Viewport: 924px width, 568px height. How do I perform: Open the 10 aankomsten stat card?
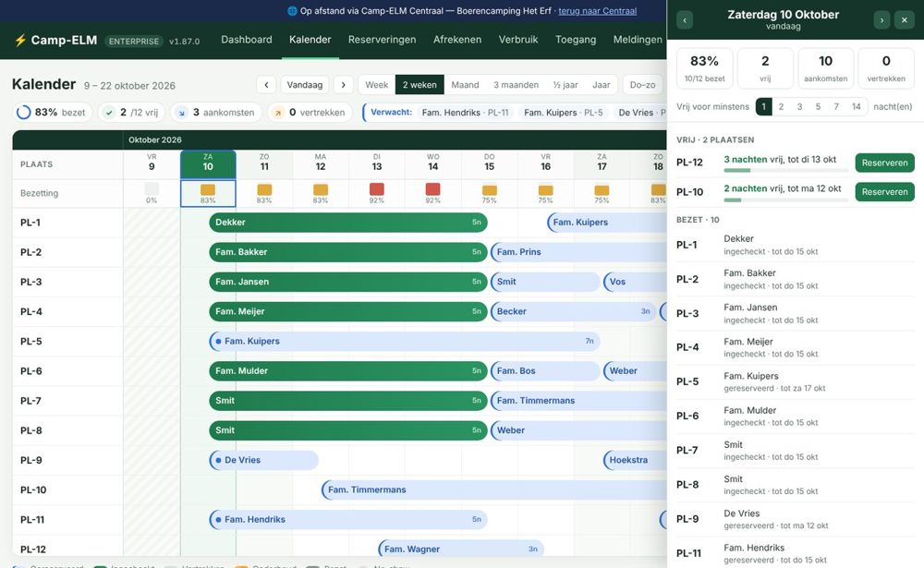tap(825, 68)
